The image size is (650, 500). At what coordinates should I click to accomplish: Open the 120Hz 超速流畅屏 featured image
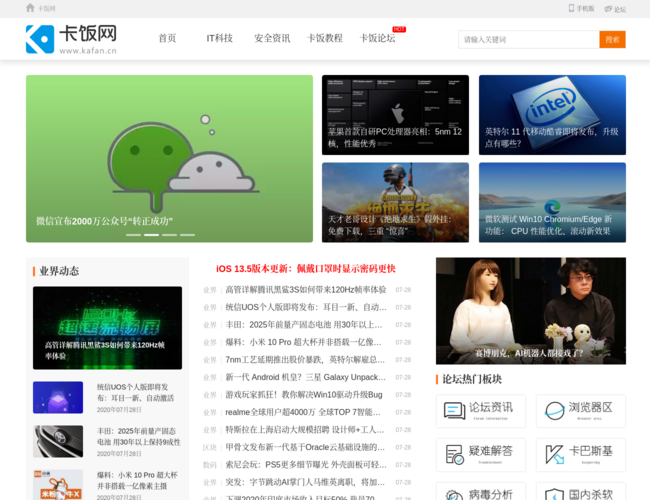(x=107, y=328)
